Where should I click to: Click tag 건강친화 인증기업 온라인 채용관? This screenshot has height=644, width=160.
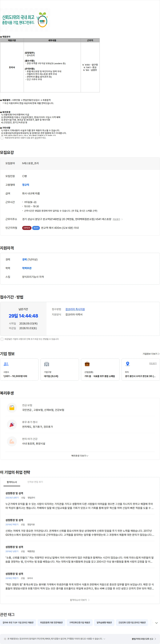point(132,622)
